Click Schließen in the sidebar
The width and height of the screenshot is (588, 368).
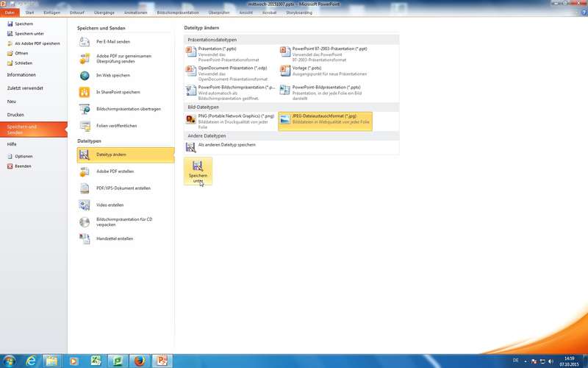(20, 63)
